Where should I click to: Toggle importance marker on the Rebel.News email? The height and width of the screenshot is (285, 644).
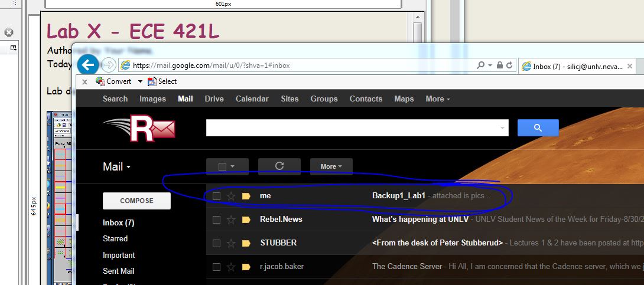click(246, 220)
